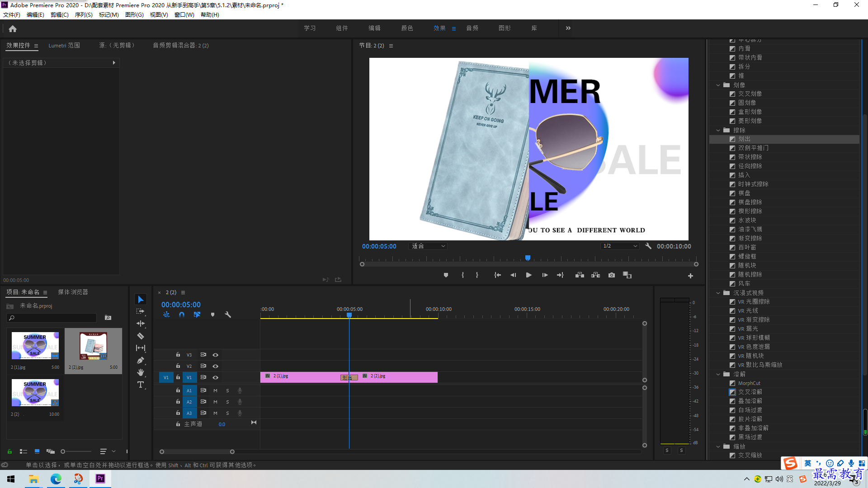
Task: Select the Hand tool
Action: pos(141,372)
